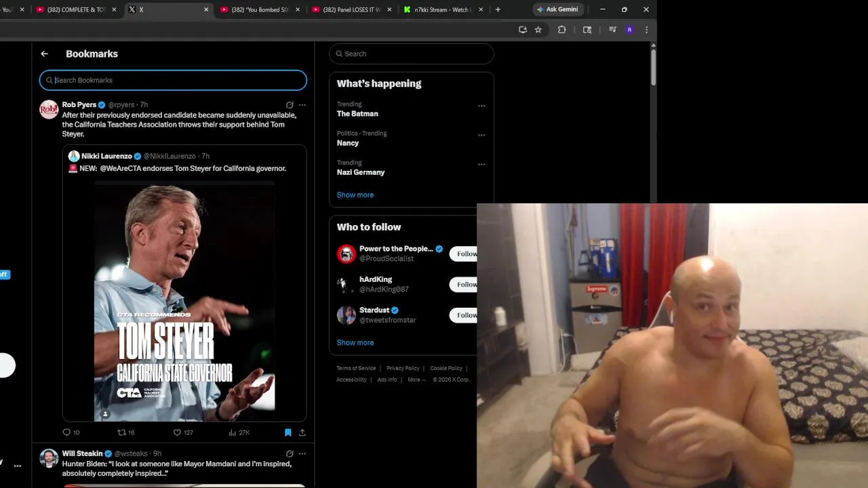Image resolution: width=868 pixels, height=488 pixels.
Task: Follow Power to the People account
Action: point(464,254)
